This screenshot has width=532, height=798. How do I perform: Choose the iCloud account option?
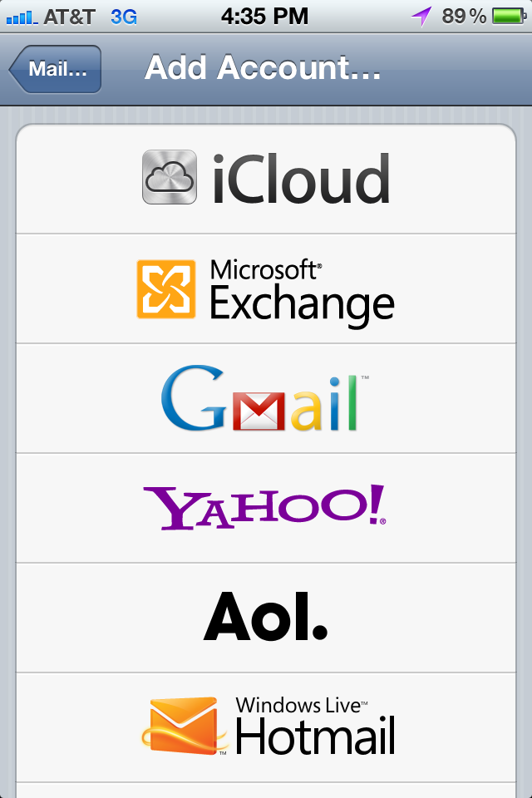(266, 180)
